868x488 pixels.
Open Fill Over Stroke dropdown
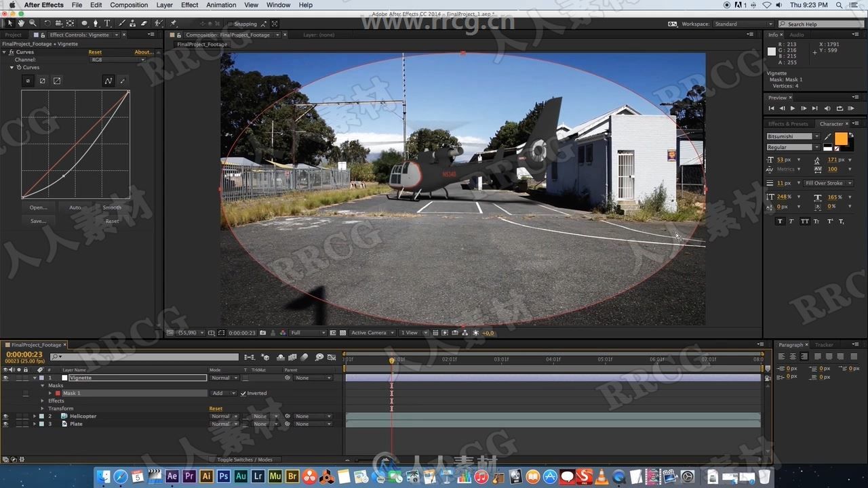click(x=829, y=183)
